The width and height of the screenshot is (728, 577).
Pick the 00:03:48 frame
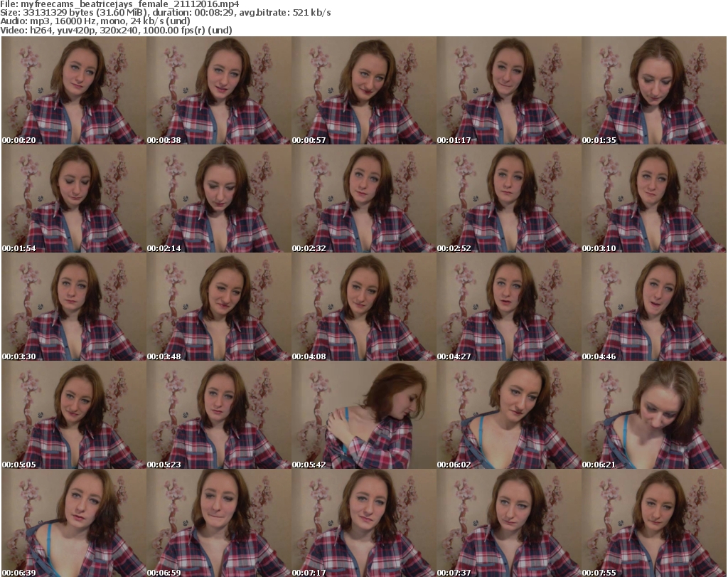tap(219, 307)
